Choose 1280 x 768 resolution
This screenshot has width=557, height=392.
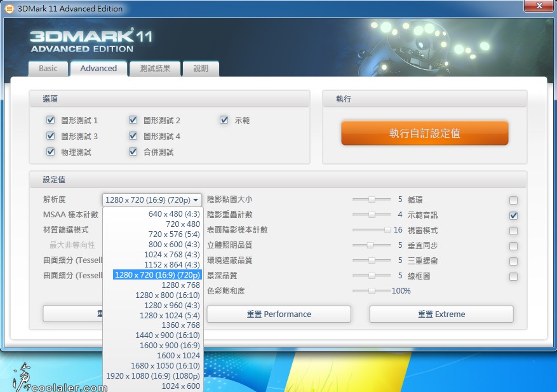(181, 285)
